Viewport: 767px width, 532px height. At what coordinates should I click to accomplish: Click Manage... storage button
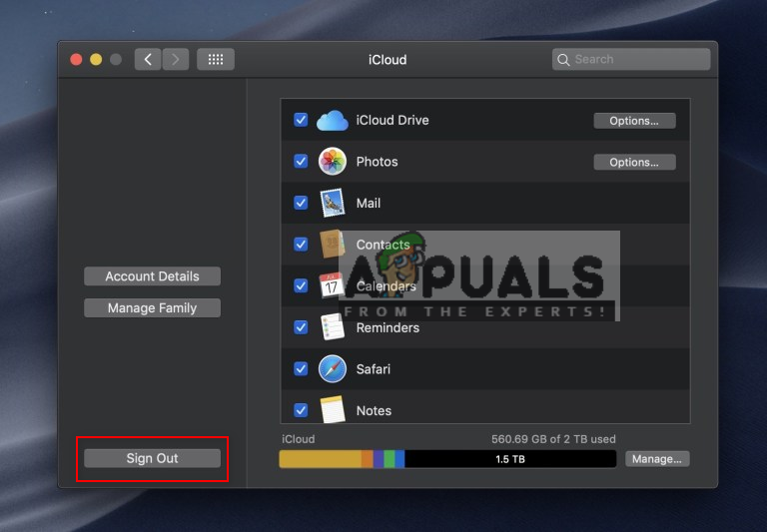tap(657, 459)
